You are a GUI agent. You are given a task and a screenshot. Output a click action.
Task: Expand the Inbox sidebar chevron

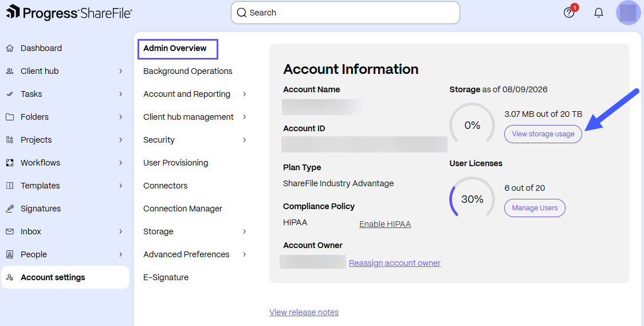(121, 231)
